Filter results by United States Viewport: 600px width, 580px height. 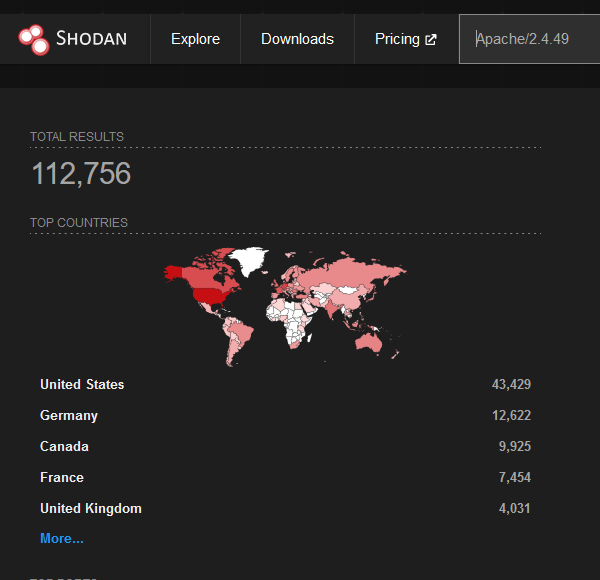82,384
